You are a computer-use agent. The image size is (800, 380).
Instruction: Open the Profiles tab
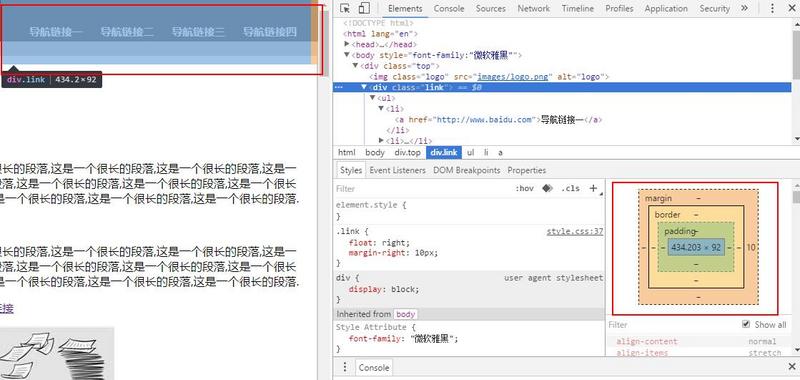619,9
